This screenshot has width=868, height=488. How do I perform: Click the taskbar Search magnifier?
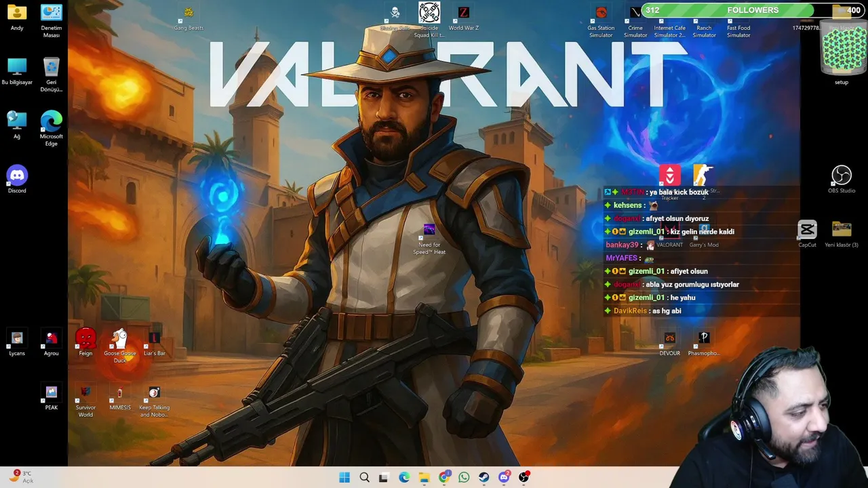364,477
